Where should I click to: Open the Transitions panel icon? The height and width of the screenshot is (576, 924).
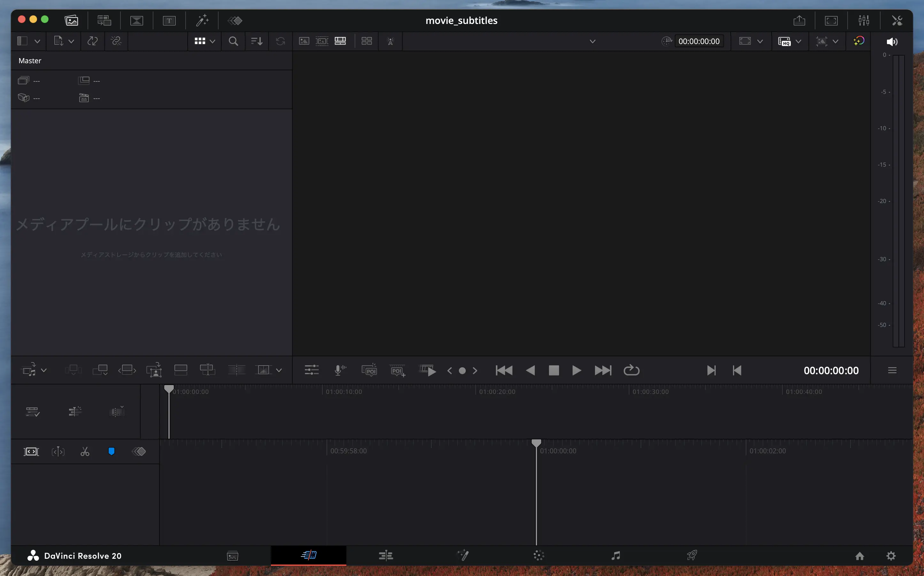[136, 20]
